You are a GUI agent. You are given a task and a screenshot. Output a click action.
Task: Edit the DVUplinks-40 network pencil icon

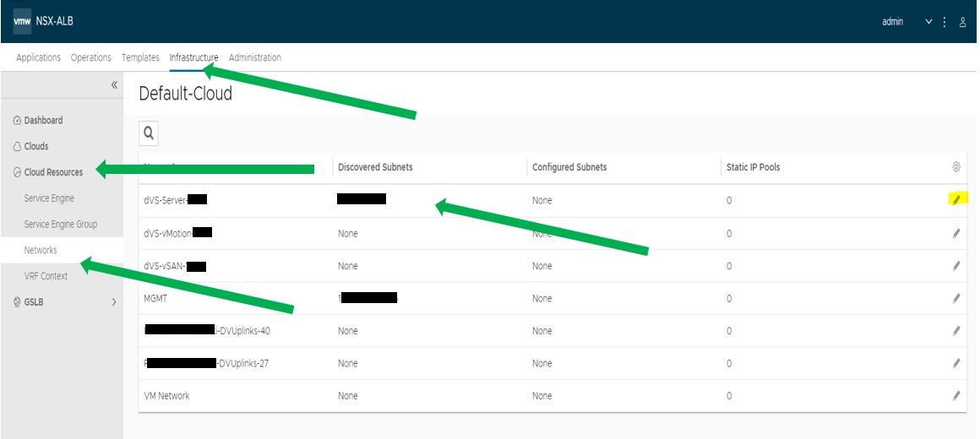pyautogui.click(x=956, y=331)
